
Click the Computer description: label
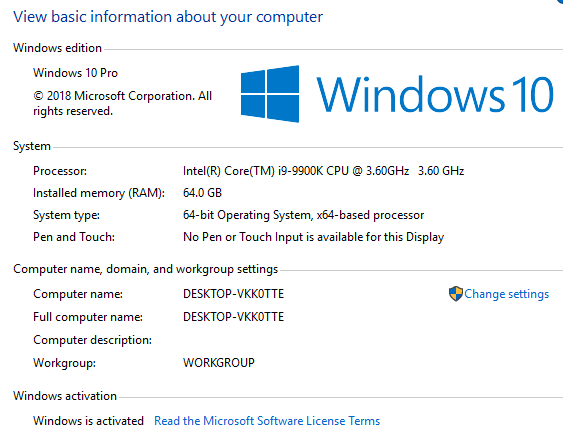(92, 340)
